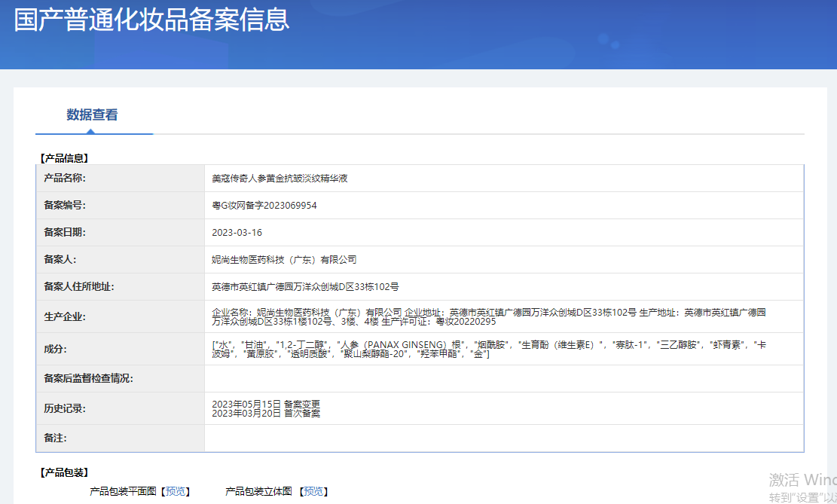
Task: Select the ingredients list starting with "水"
Action: click(x=489, y=349)
